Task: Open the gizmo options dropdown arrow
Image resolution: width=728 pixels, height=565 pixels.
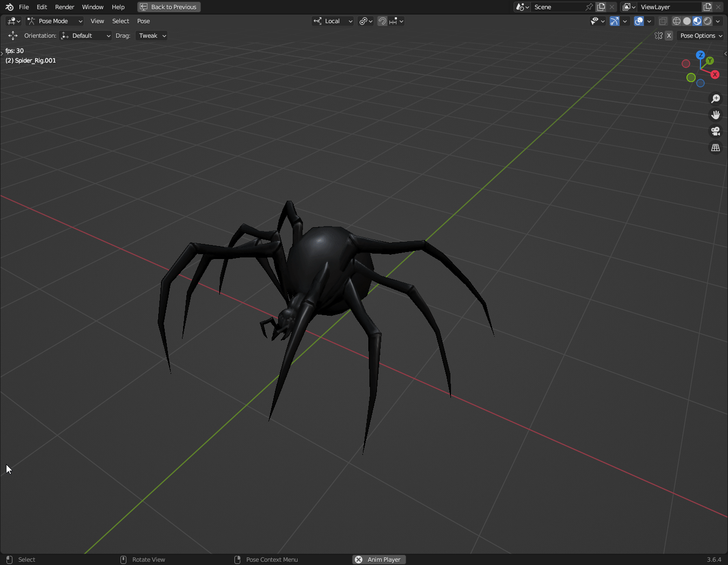Action: click(625, 21)
